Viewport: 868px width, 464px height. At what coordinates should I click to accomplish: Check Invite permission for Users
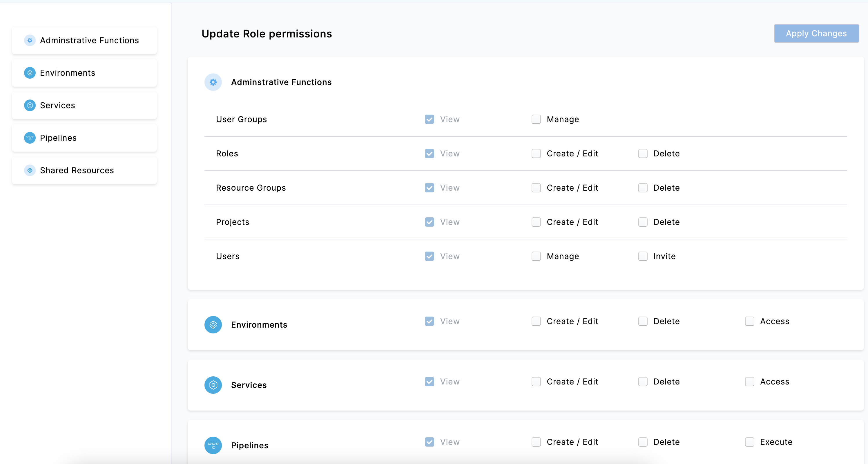643,256
